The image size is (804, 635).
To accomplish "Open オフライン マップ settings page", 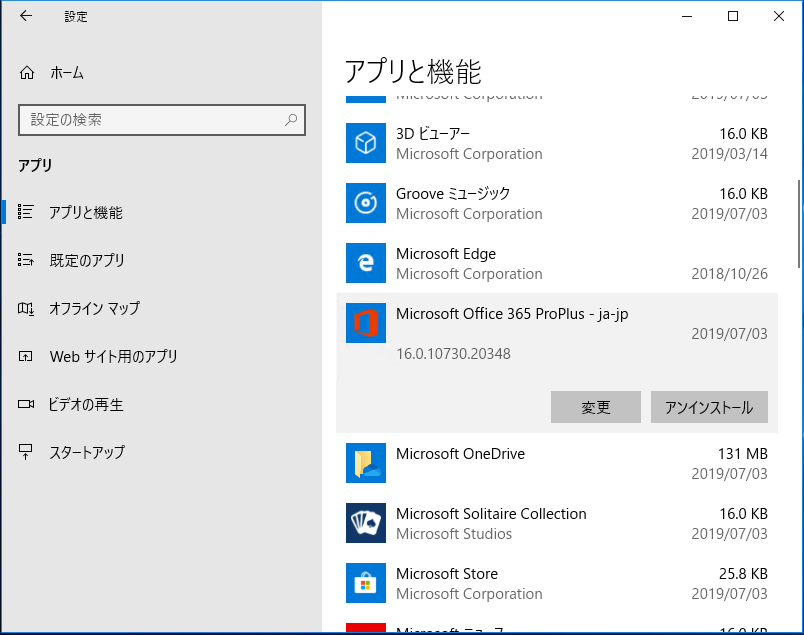I will 94,308.
